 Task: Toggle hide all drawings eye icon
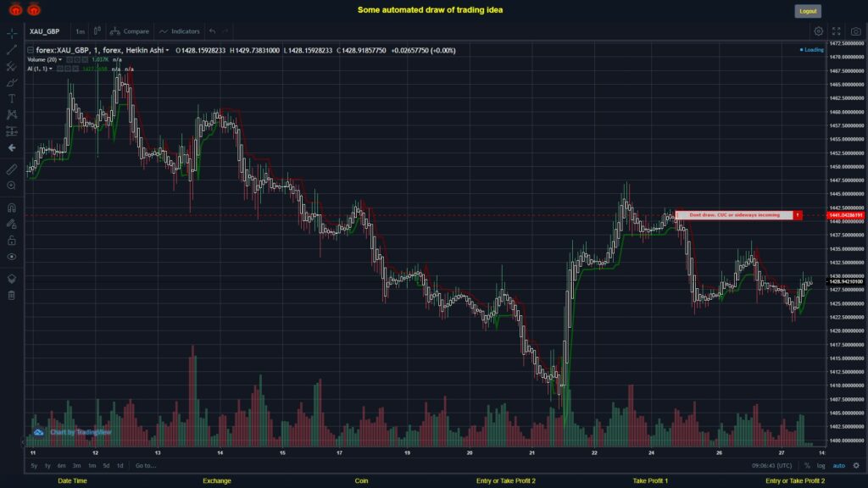(12, 257)
